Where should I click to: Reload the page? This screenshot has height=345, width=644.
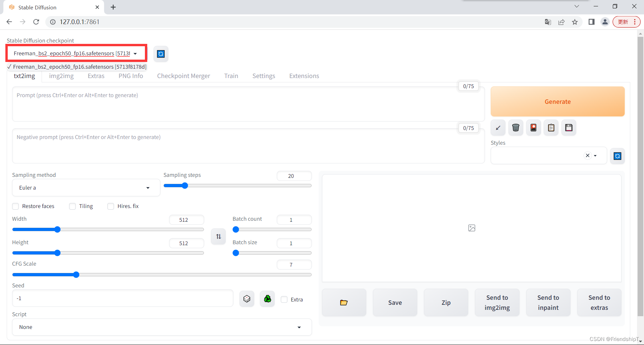coord(36,22)
